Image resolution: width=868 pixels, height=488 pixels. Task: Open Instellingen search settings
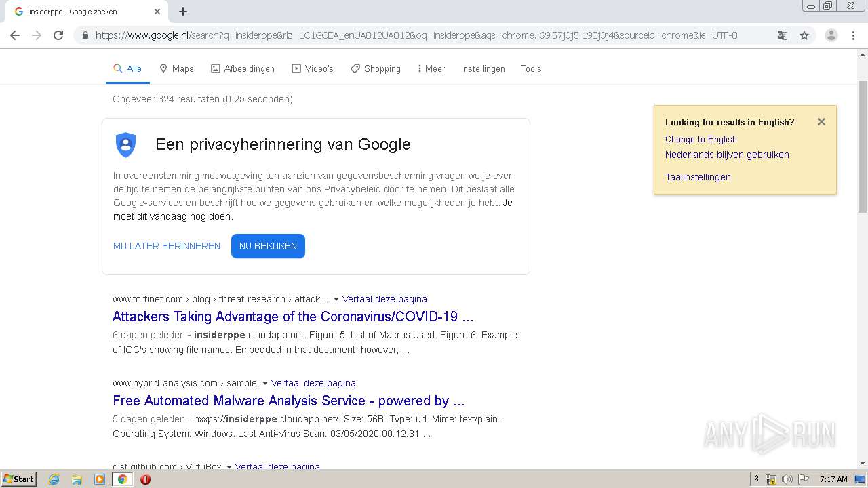(483, 68)
